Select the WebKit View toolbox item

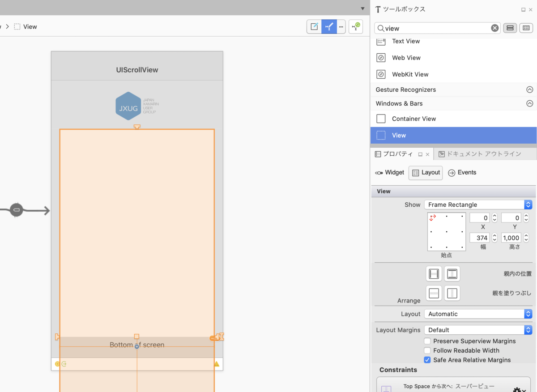click(x=454, y=74)
